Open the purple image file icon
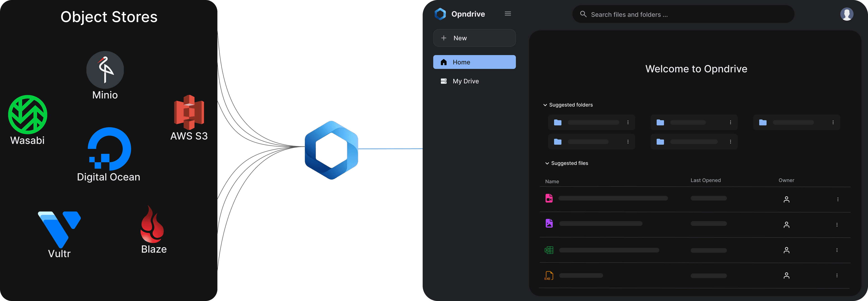The image size is (868, 301). [549, 223]
